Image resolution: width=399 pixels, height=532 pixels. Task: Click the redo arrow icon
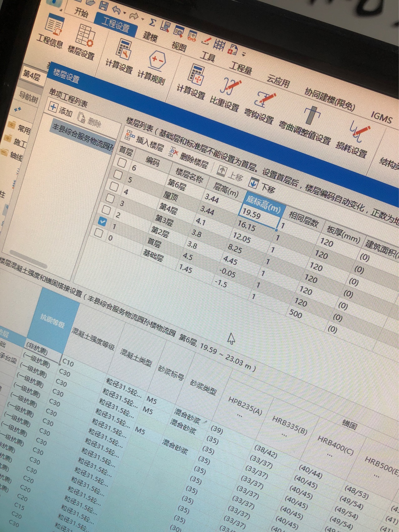click(x=134, y=16)
